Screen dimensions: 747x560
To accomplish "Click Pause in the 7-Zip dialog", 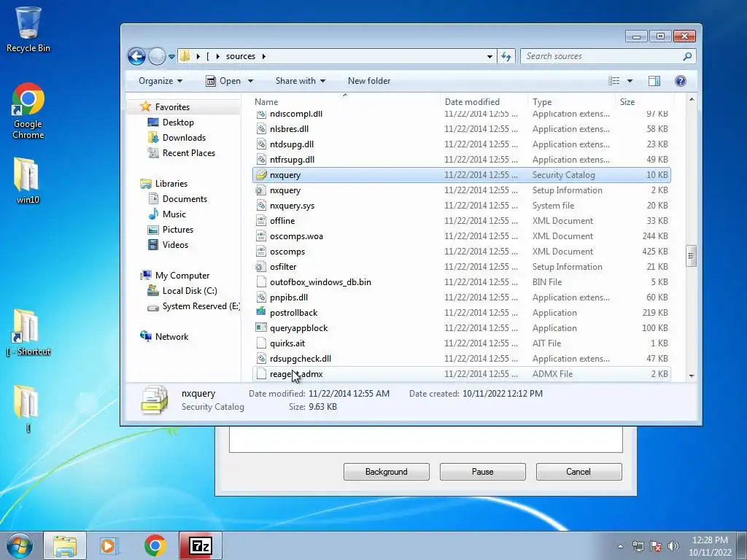I will click(483, 472).
